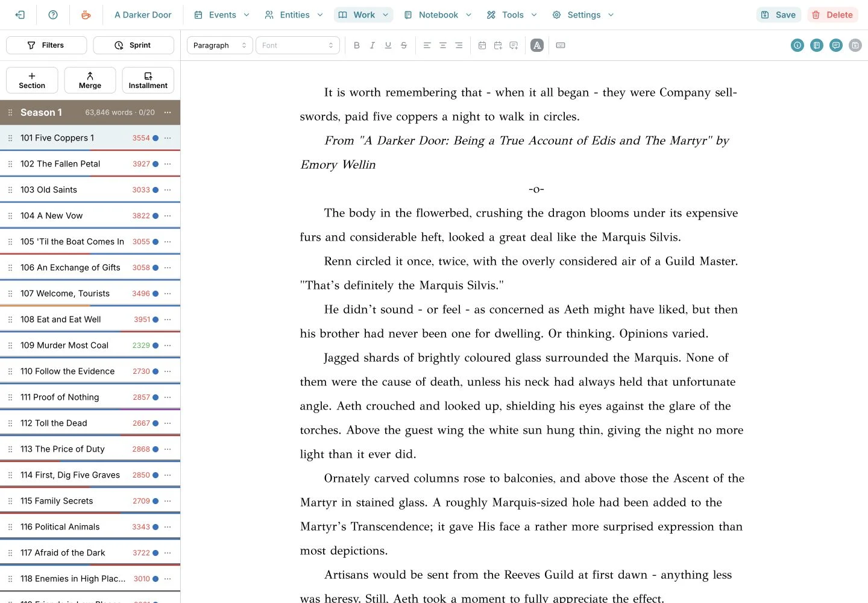The height and width of the screenshot is (603, 868).
Task: Open the Filters button
Action: click(46, 45)
